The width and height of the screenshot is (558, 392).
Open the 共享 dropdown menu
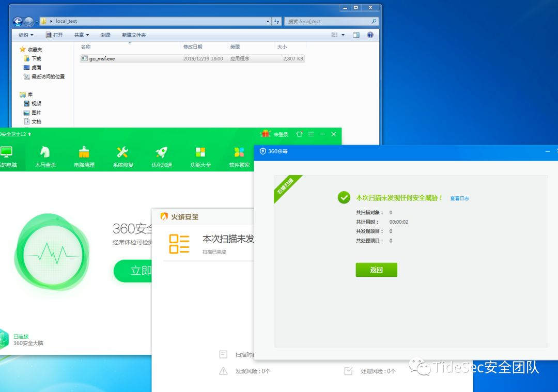point(82,35)
